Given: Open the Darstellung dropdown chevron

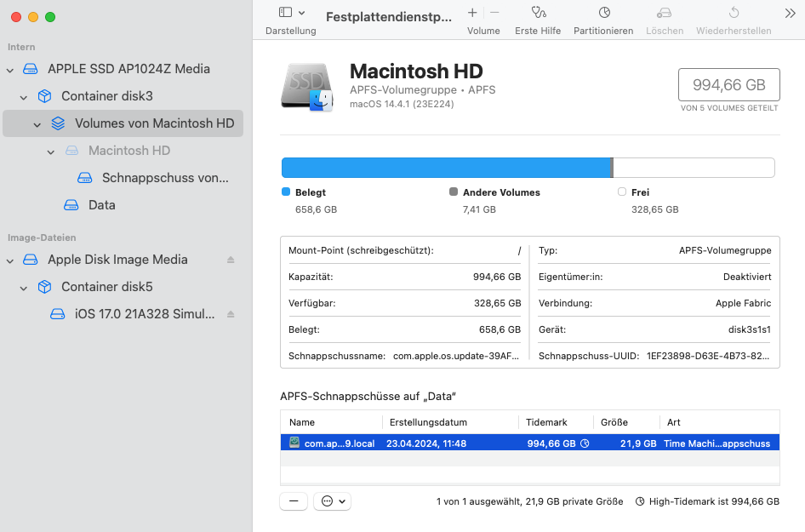Looking at the screenshot, I should pyautogui.click(x=302, y=13).
